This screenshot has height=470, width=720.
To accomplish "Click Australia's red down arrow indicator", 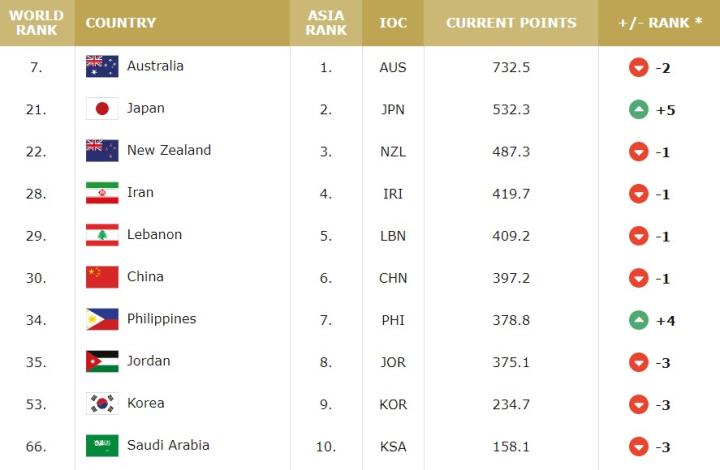I will 639,67.
